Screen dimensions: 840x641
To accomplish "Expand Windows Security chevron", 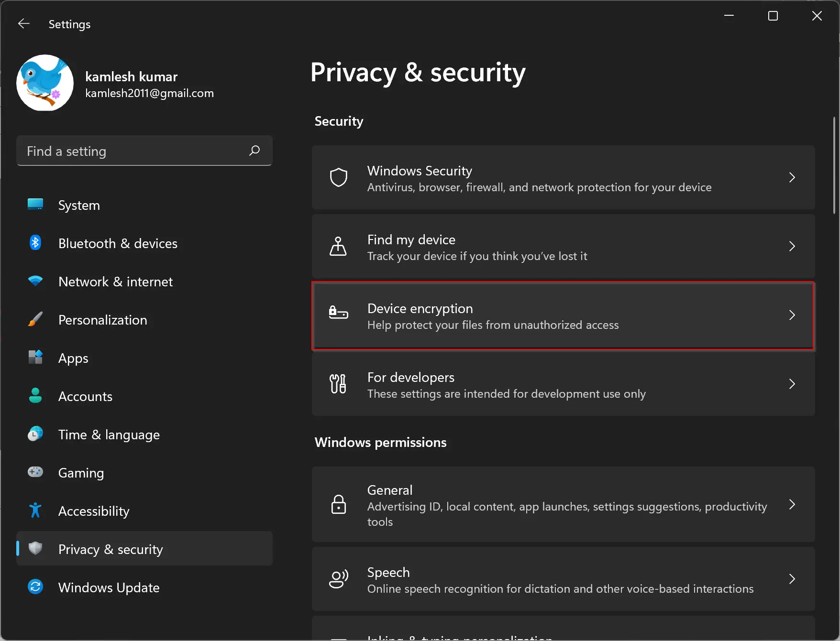I will [x=792, y=177].
